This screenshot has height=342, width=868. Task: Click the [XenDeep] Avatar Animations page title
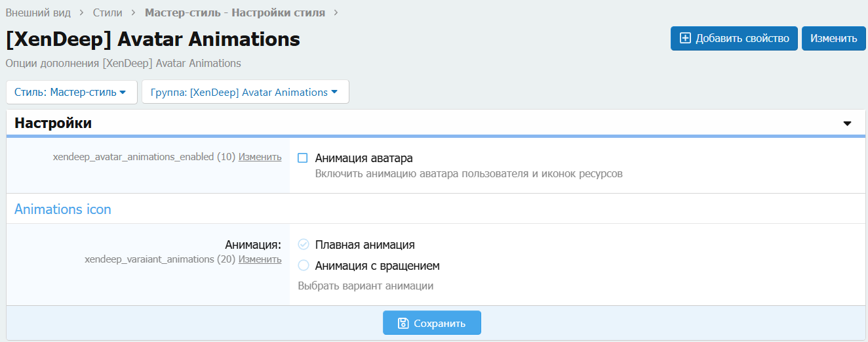[153, 39]
